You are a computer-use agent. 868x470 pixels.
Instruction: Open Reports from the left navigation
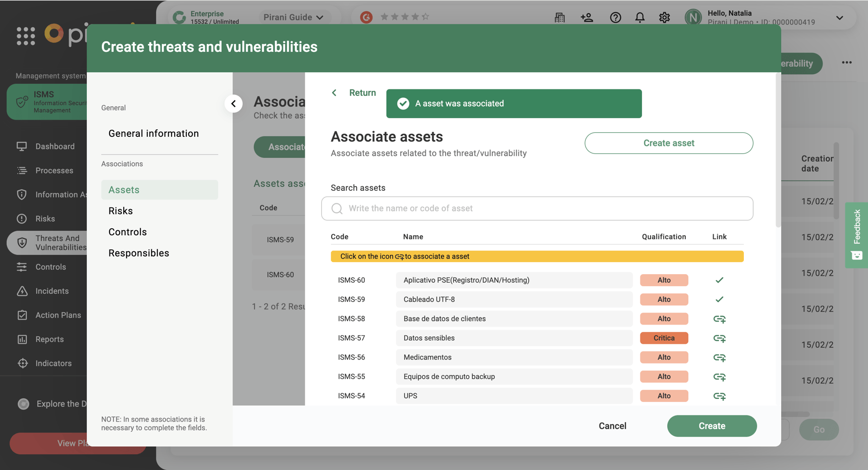[x=49, y=339]
